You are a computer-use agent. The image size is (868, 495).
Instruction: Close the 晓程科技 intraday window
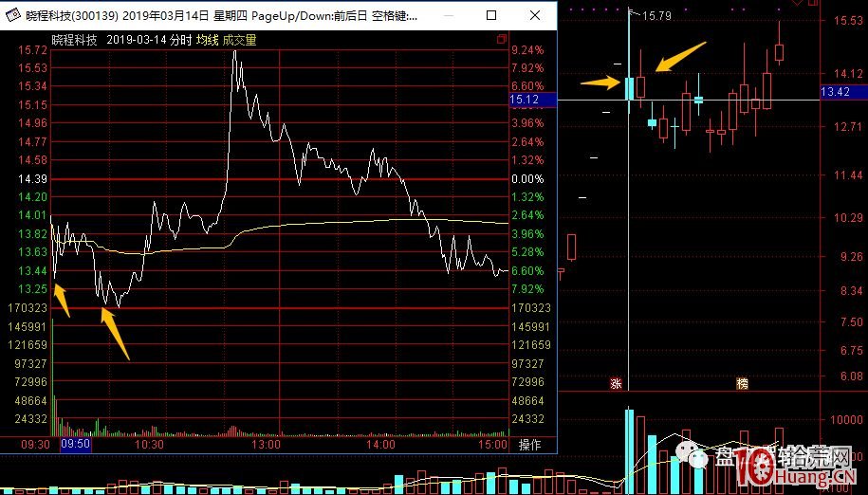tap(535, 15)
